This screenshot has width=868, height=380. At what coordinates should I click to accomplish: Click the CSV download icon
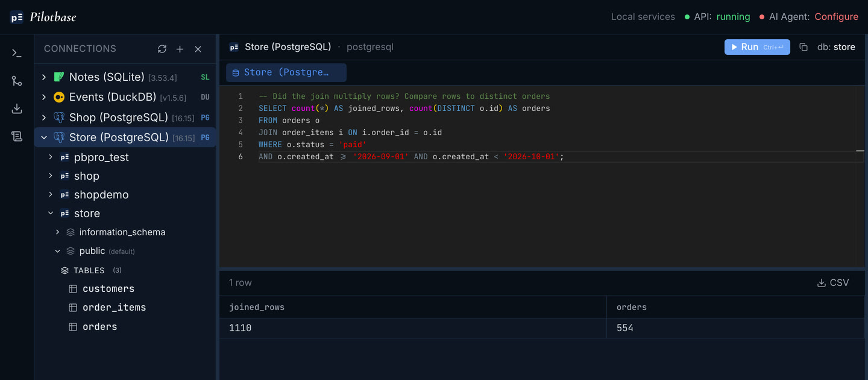(x=821, y=283)
